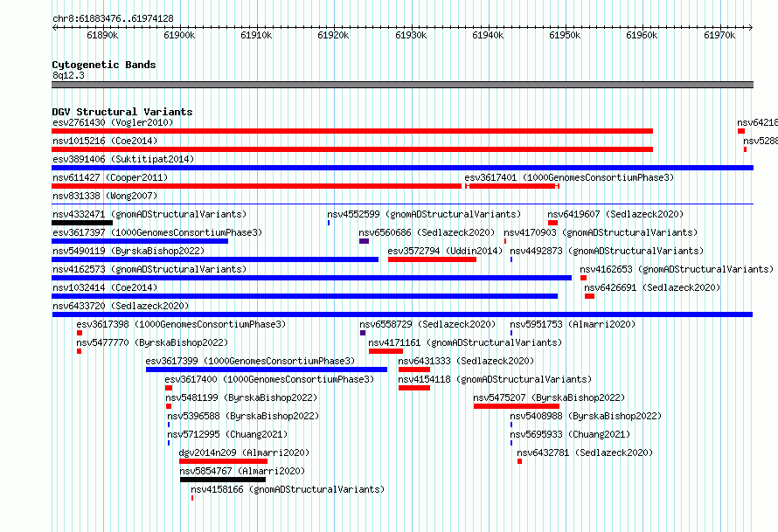
Task: Open nsv5396588 (ByrskaBishop2022) label
Action: pos(243,416)
